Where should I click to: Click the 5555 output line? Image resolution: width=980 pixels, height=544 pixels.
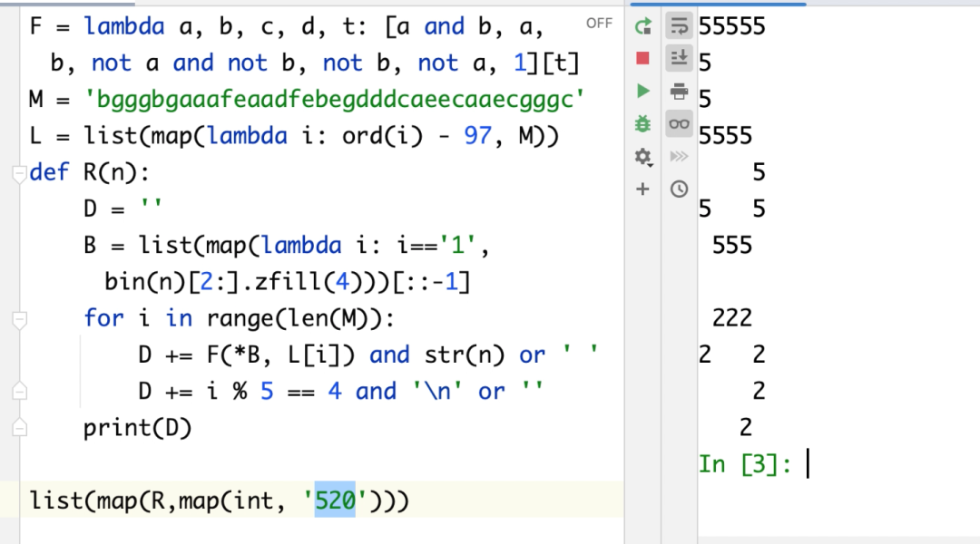pos(725,135)
